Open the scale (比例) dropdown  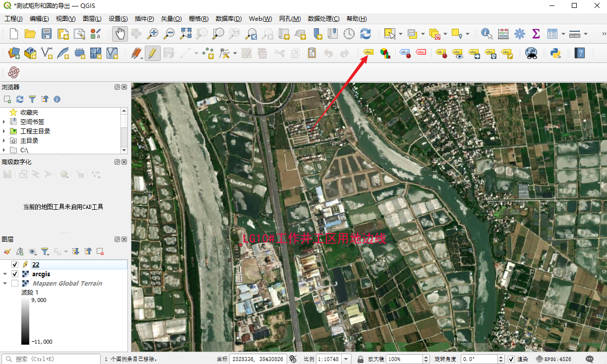[x=346, y=359]
